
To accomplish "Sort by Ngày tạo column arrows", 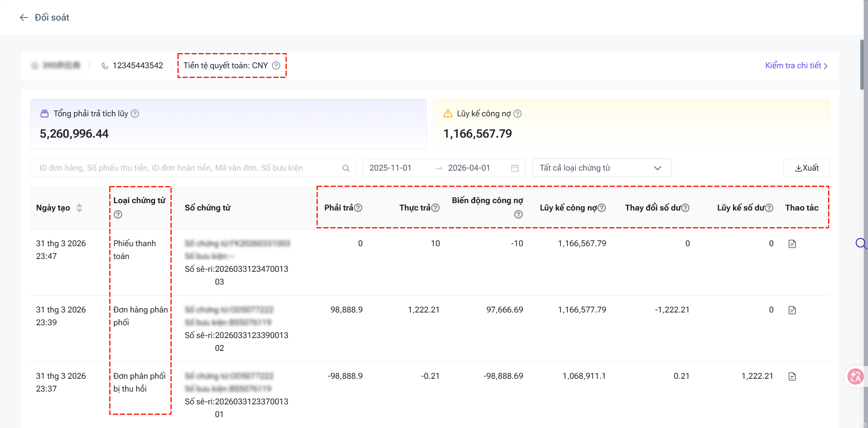I will (79, 208).
